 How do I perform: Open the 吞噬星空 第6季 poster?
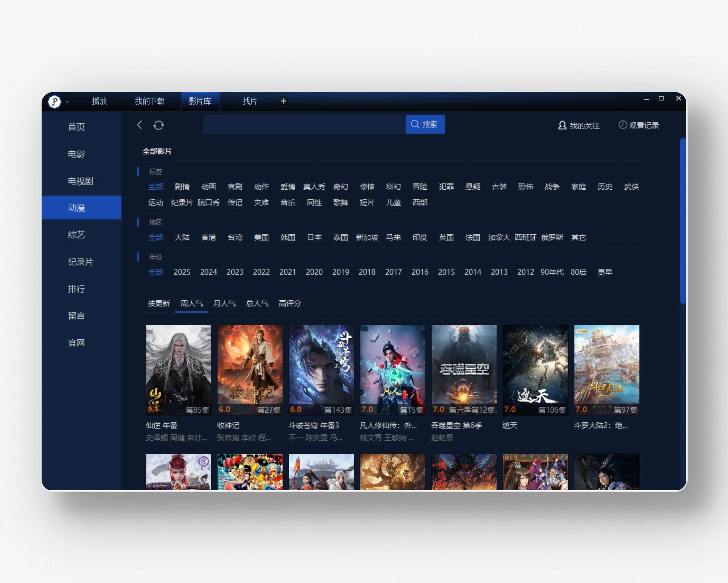pos(464,370)
